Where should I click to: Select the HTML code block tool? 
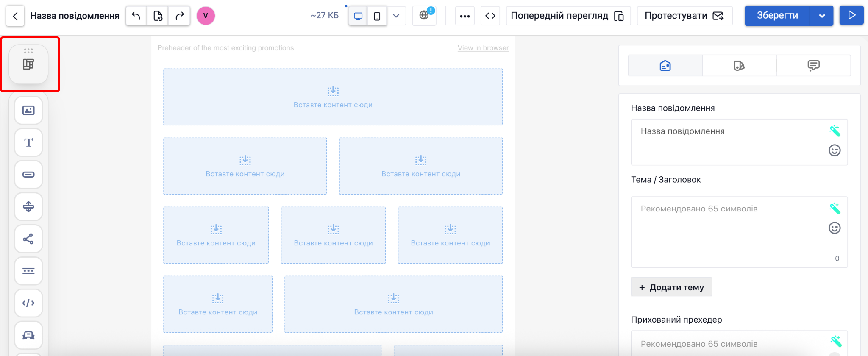click(28, 303)
